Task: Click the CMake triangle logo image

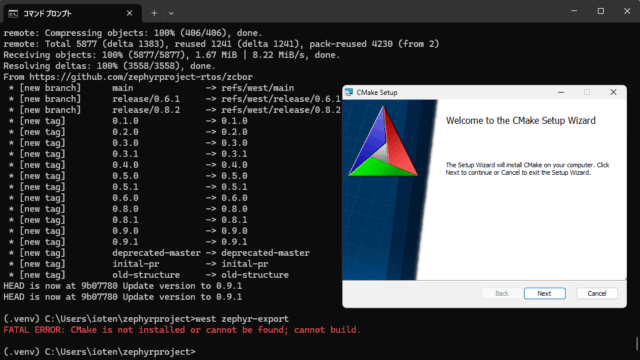Action: tap(383, 141)
